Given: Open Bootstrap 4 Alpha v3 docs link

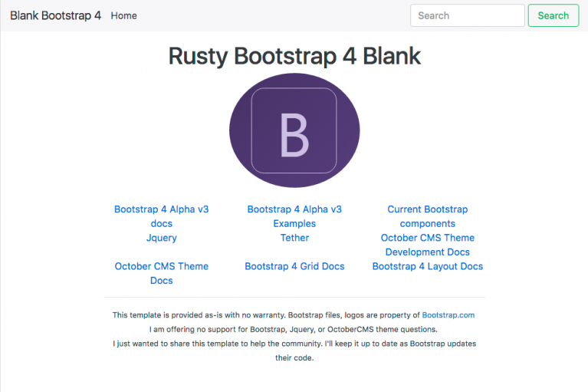Looking at the screenshot, I should [x=161, y=216].
